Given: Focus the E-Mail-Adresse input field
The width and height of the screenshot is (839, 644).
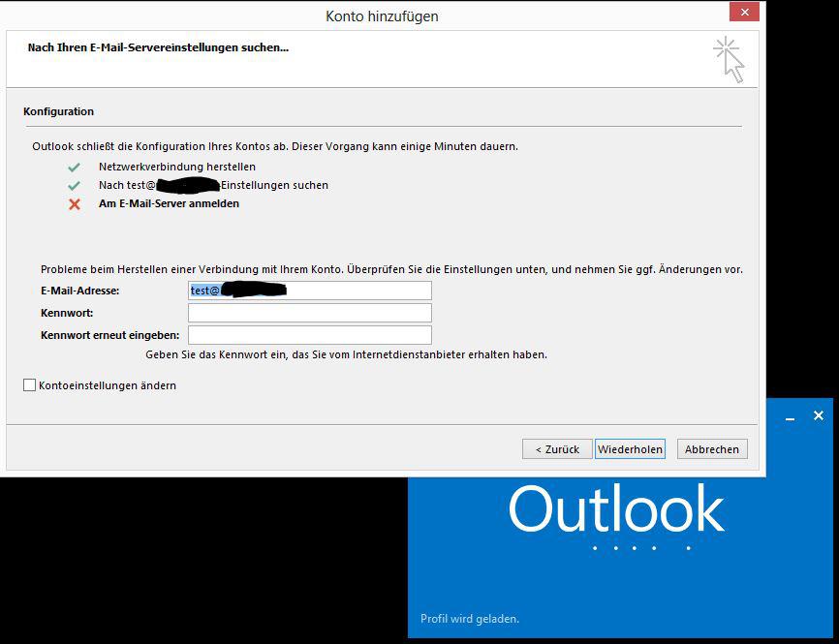Looking at the screenshot, I should click(310, 291).
